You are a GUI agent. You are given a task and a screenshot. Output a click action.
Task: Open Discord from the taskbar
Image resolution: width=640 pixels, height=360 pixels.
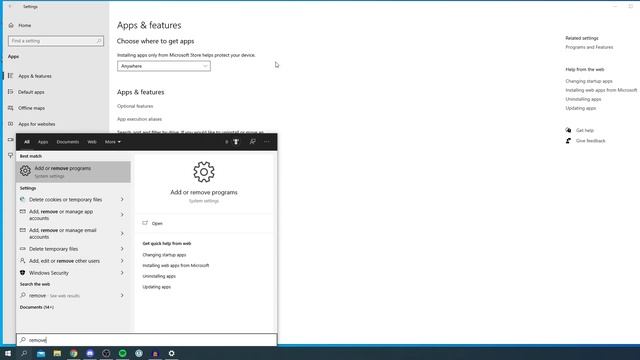[x=90, y=353]
